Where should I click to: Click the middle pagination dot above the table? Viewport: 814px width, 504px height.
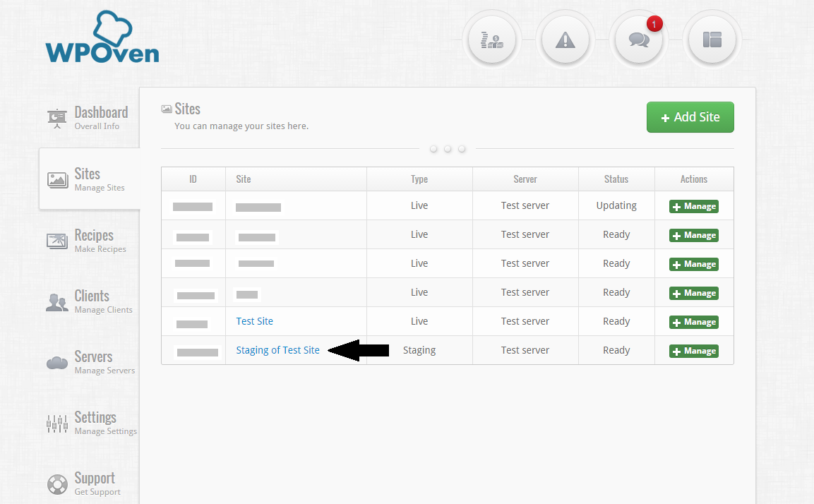click(448, 149)
